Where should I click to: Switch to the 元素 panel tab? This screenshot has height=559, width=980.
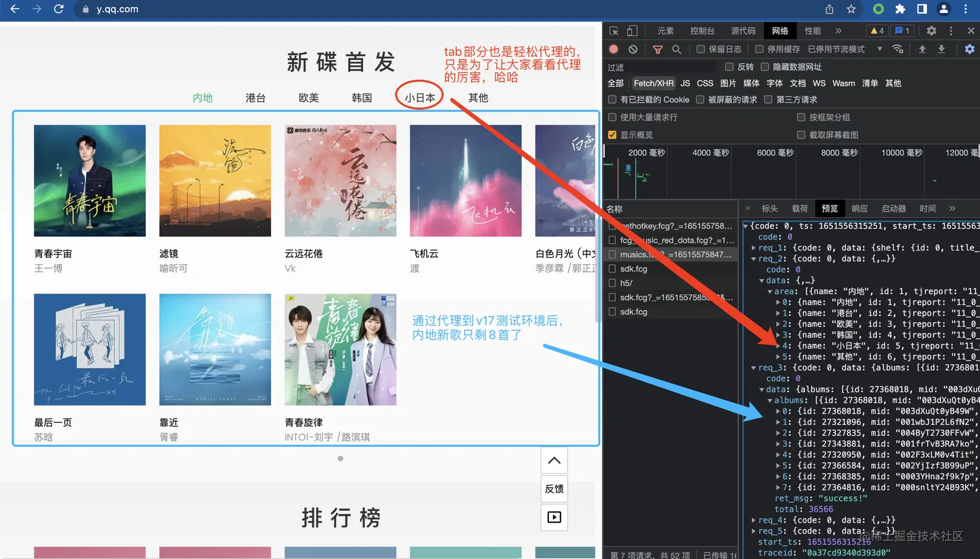pos(666,30)
